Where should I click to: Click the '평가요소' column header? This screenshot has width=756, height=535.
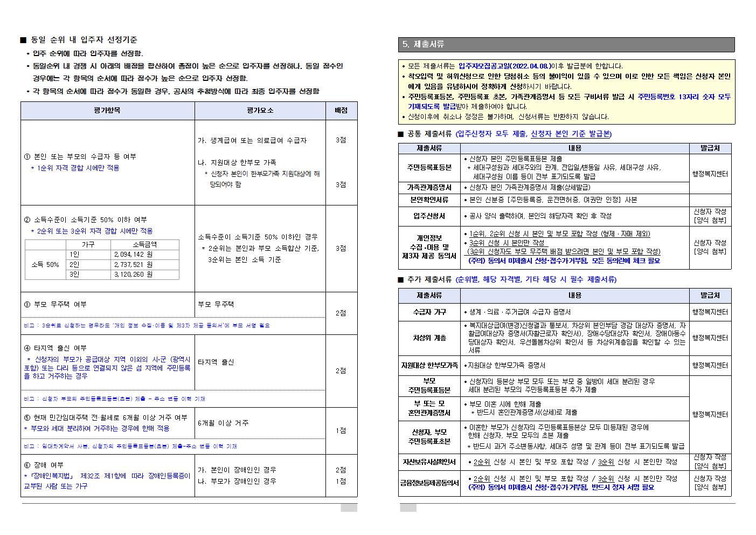click(x=260, y=111)
